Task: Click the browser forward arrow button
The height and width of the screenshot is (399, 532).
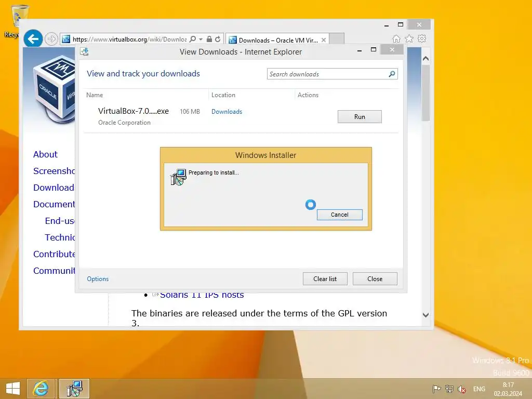Action: [x=51, y=39]
